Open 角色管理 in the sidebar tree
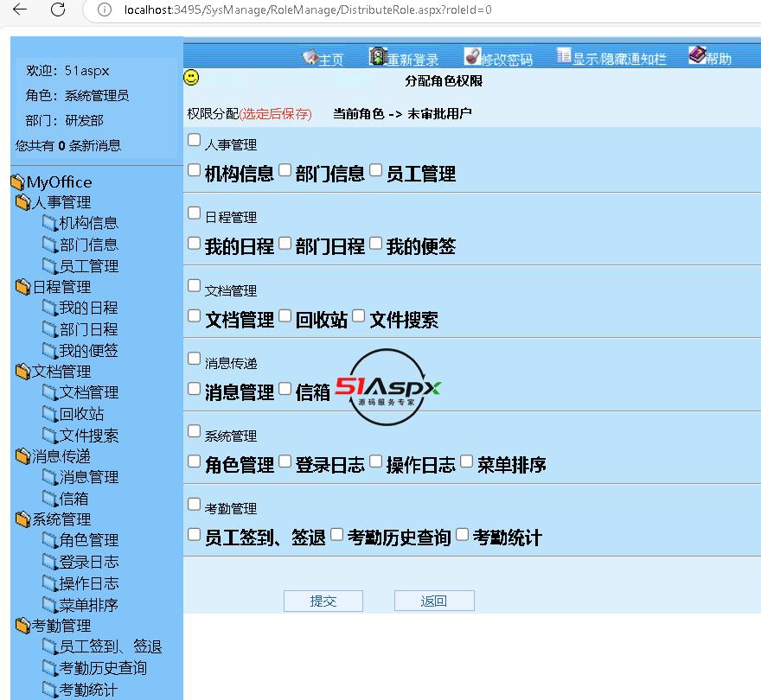 coord(88,540)
